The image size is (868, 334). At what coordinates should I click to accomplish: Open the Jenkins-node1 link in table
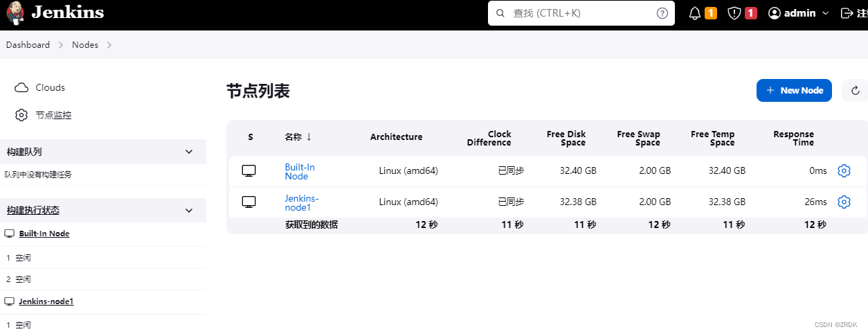[302, 203]
